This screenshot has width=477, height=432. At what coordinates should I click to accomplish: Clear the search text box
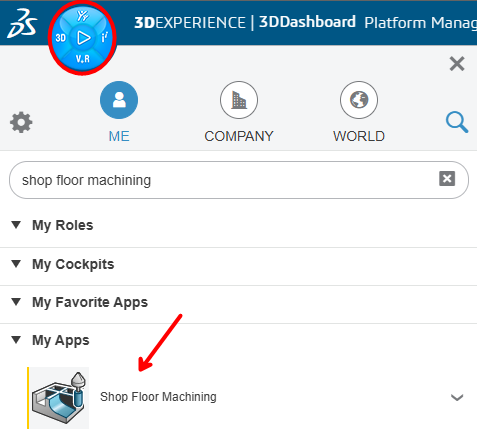tap(447, 179)
